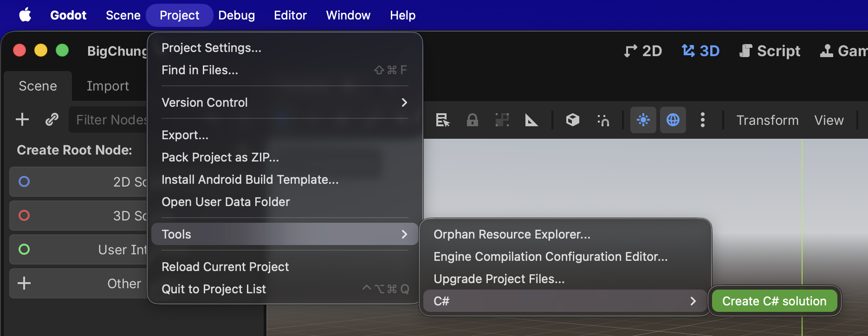Click Install Android Build Template...
This screenshot has width=868, height=336.
point(285,180)
